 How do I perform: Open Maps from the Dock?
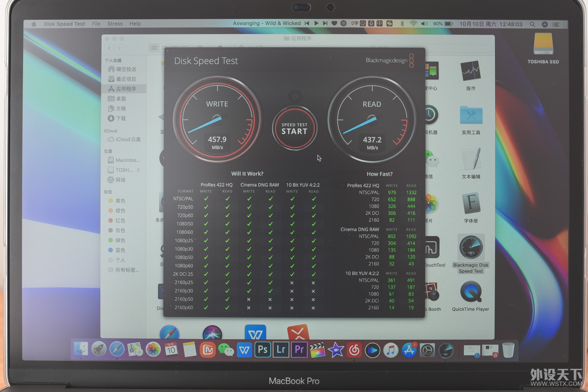tap(135, 349)
